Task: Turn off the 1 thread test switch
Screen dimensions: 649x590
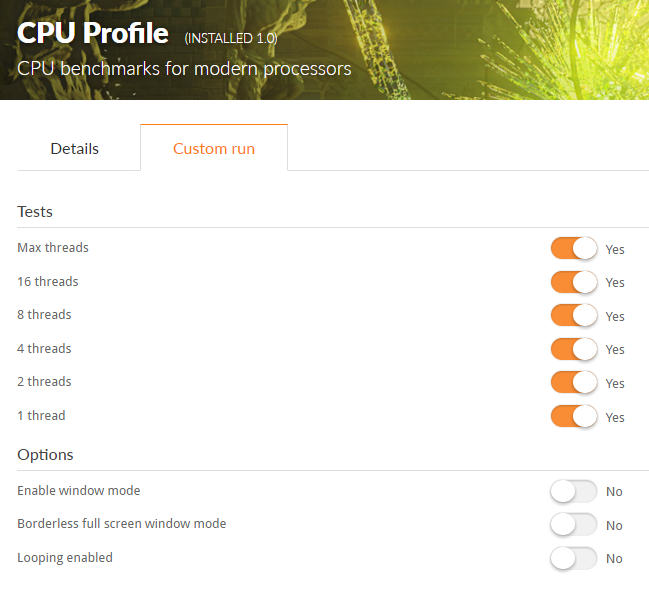Action: (x=574, y=416)
